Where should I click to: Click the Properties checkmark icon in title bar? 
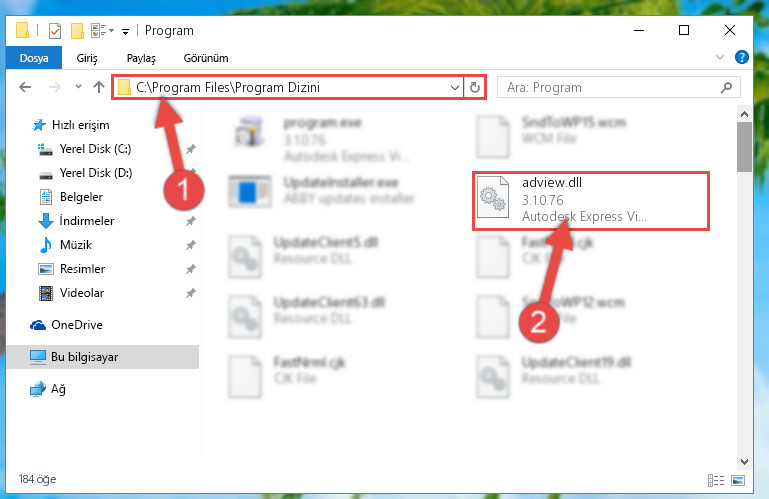(x=55, y=31)
